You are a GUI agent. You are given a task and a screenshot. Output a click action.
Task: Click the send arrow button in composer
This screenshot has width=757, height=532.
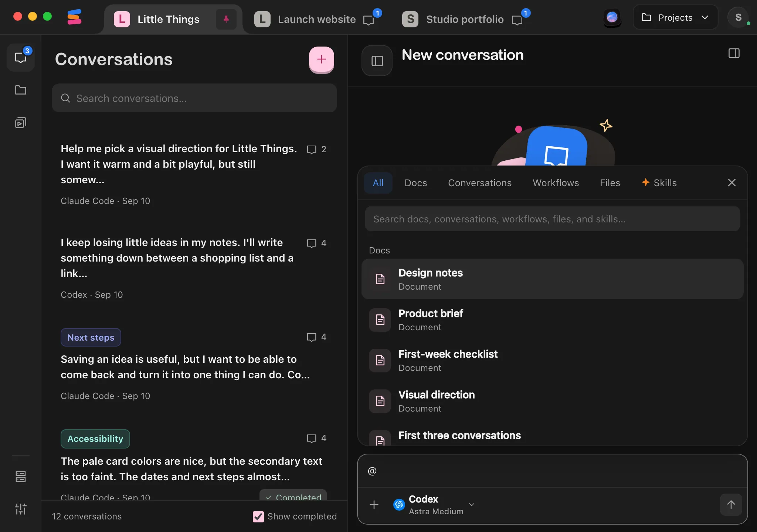point(731,505)
